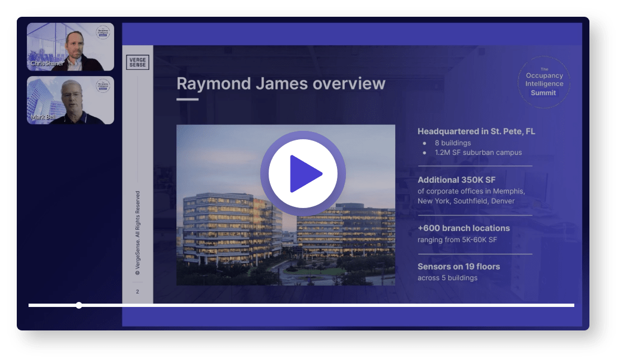Click the video progress bar scrubber handle
Screen dimensions: 623x364
tap(79, 305)
